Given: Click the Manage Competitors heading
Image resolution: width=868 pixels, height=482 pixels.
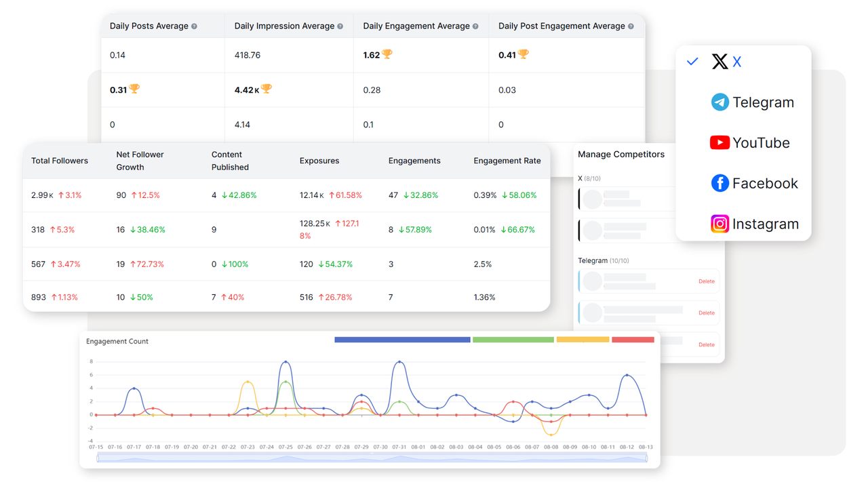Looking at the screenshot, I should pyautogui.click(x=621, y=154).
